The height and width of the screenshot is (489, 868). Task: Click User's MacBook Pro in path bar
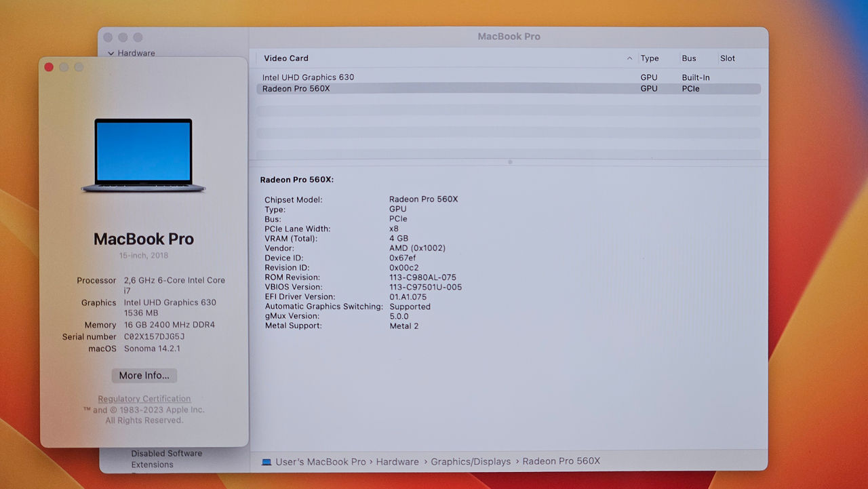(321, 462)
